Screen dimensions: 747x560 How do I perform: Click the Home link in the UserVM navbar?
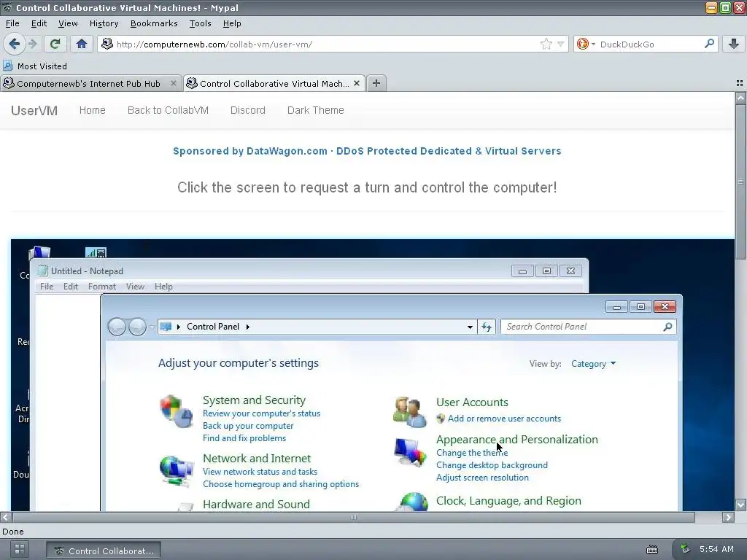tap(93, 110)
